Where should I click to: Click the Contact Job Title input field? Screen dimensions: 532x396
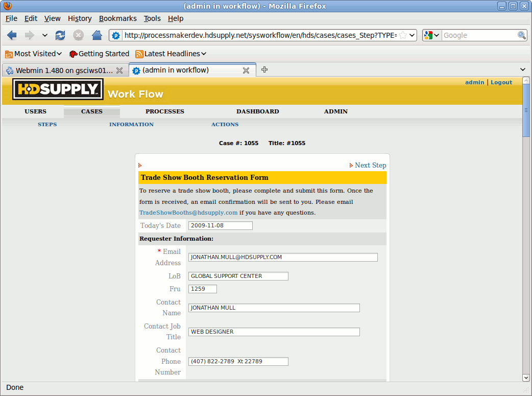[274, 332]
